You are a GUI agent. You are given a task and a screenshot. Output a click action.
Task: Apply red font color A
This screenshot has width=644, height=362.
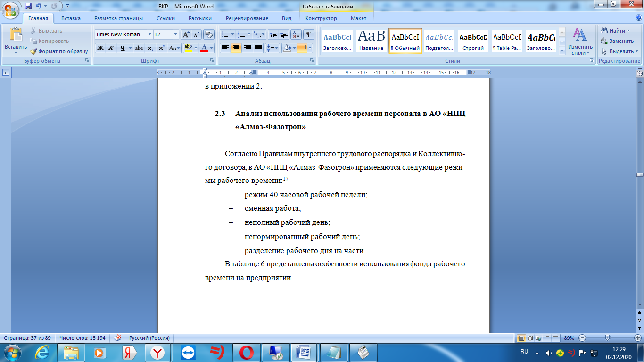click(x=204, y=48)
